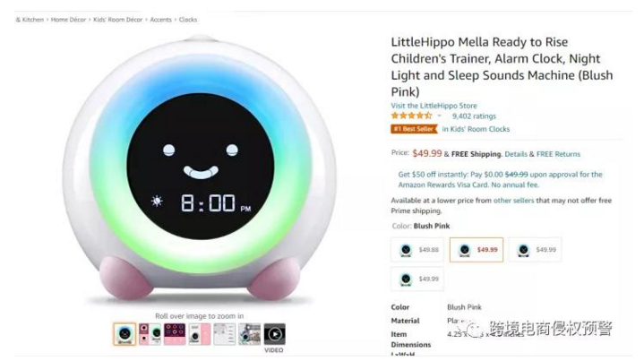
Task: Click the star rating icons
Action: [x=411, y=116]
